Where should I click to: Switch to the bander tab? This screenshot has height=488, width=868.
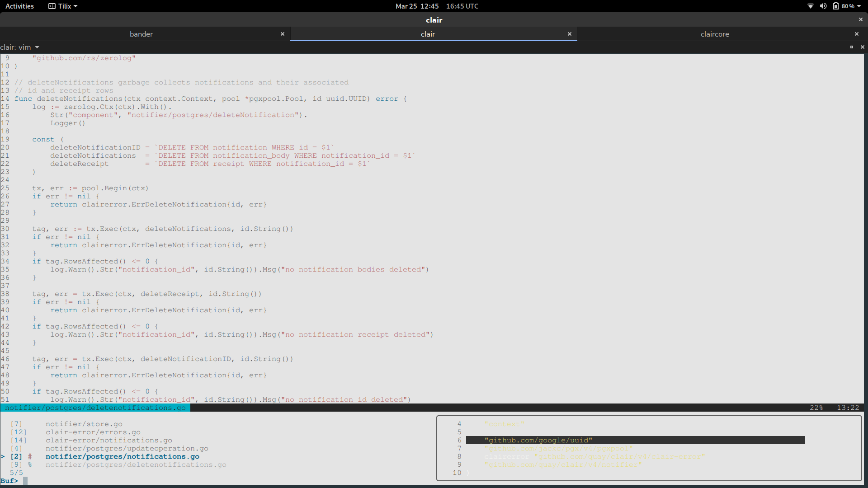(141, 34)
